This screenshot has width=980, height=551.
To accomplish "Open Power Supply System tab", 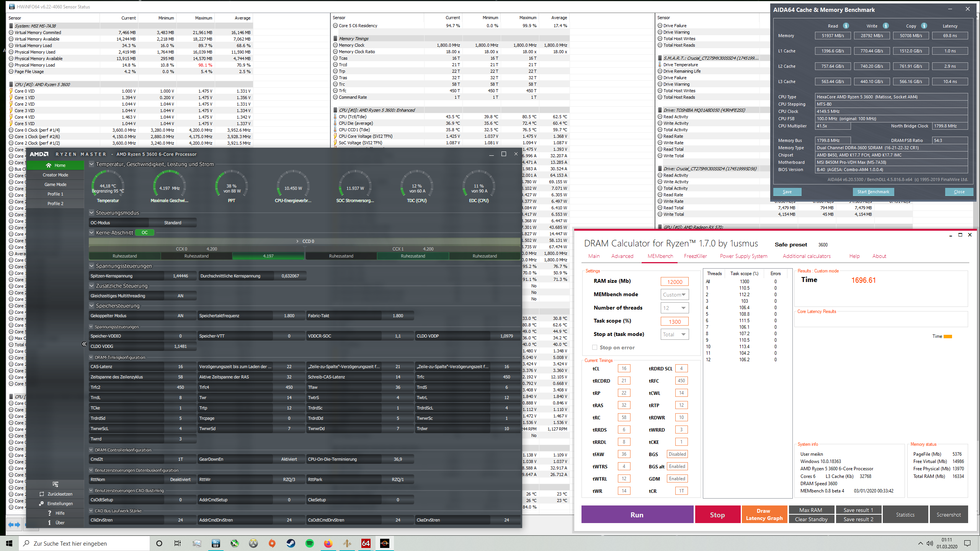I will pyautogui.click(x=744, y=256).
